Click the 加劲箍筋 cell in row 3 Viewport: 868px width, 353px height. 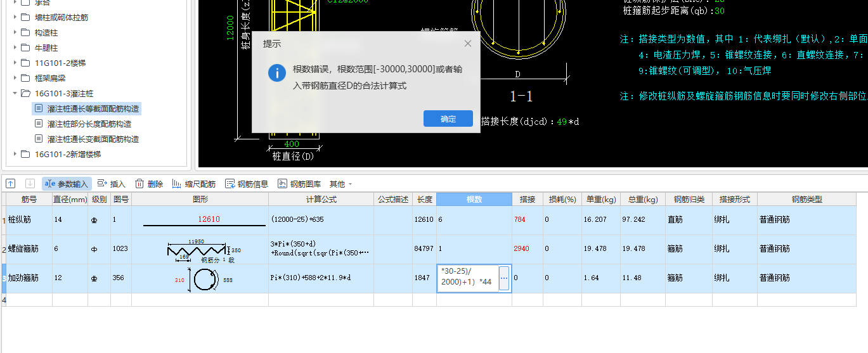click(29, 278)
